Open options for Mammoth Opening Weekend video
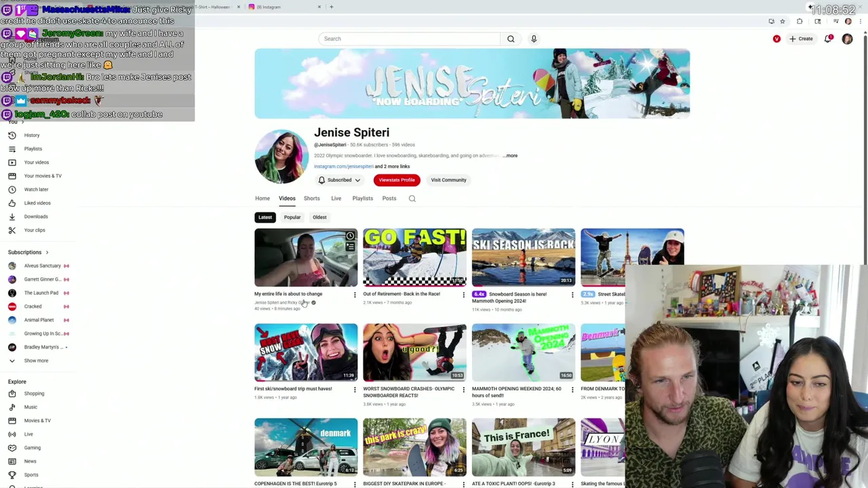868x488 pixels. [x=572, y=389]
